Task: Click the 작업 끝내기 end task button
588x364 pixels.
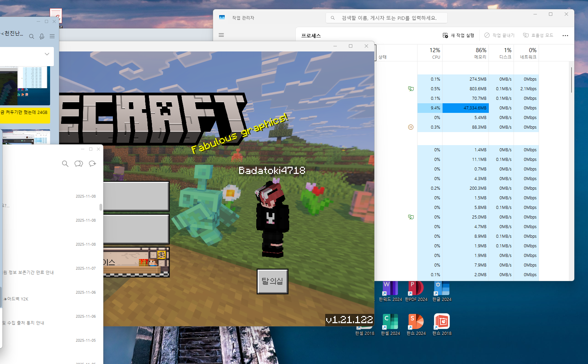Action: click(499, 35)
